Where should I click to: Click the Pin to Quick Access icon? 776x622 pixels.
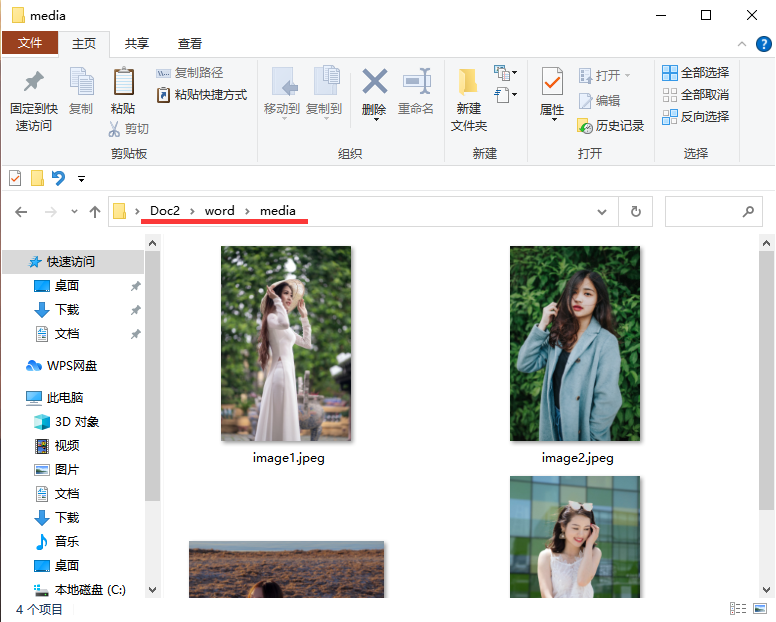click(x=33, y=82)
